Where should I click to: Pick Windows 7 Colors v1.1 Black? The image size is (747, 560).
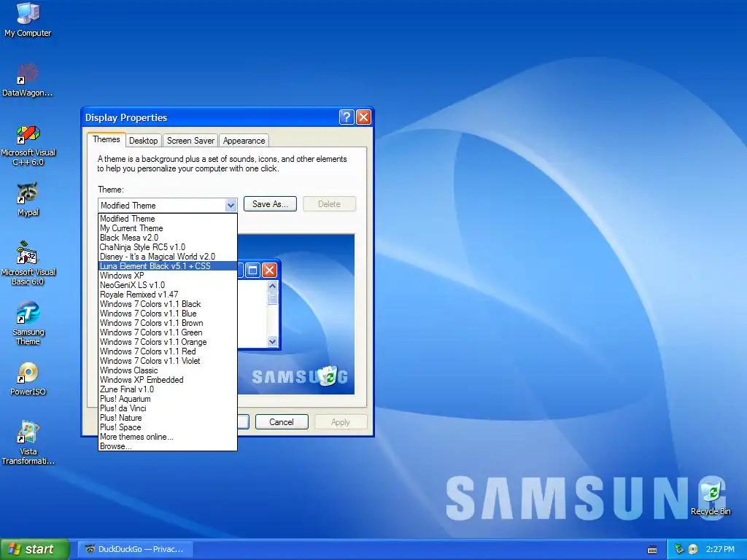(168, 304)
